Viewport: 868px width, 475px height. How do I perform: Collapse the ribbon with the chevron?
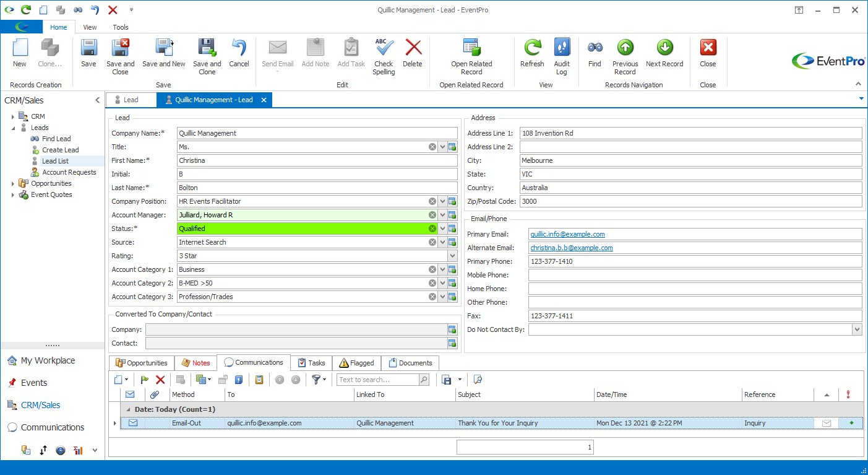[858, 84]
